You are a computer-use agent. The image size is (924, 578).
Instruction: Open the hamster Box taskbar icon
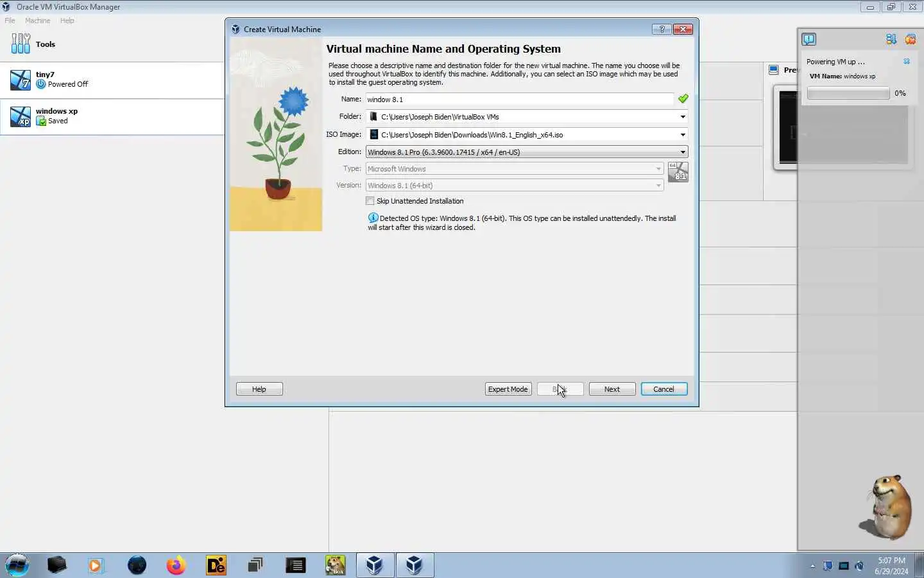(x=335, y=565)
